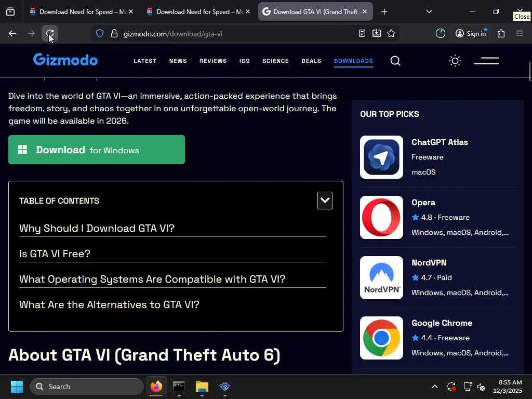This screenshot has height=399, width=532.
Task: Close the second Need for Speed tab
Action: pos(248,11)
